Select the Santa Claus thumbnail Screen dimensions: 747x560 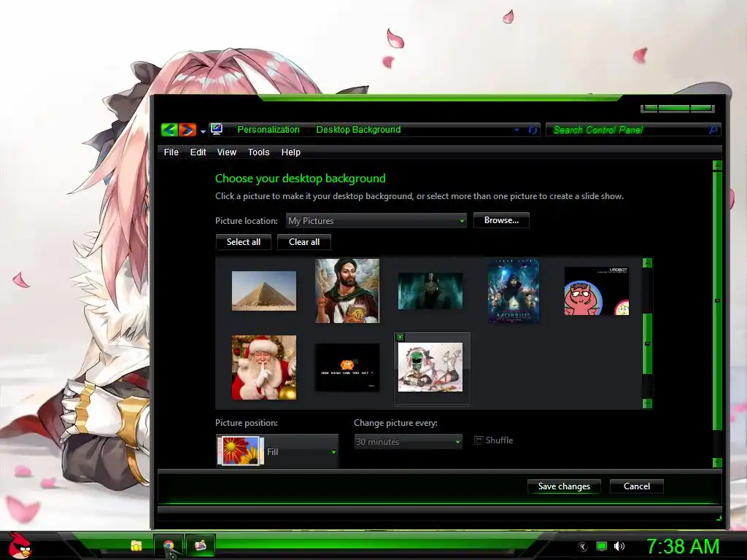264,367
